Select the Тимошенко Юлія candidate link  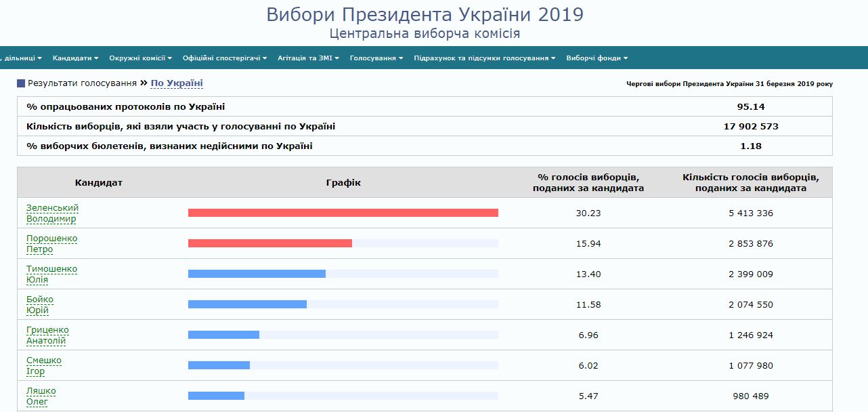click(51, 274)
